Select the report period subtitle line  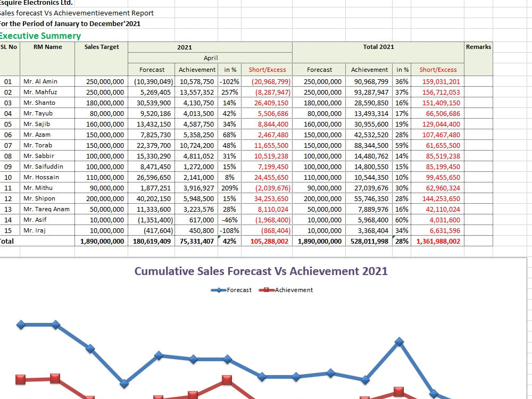click(x=70, y=24)
